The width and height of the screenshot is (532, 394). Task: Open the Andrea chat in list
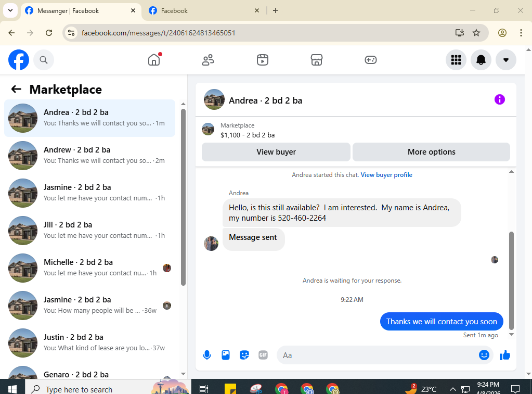[89, 118]
